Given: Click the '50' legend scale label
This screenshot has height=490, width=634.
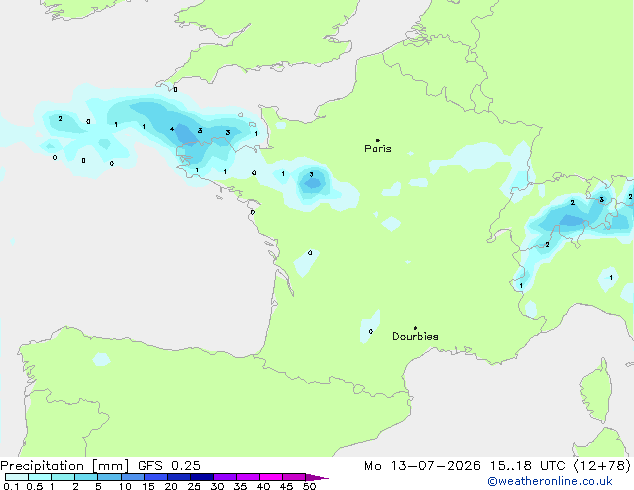Looking at the screenshot, I should pyautogui.click(x=309, y=486).
